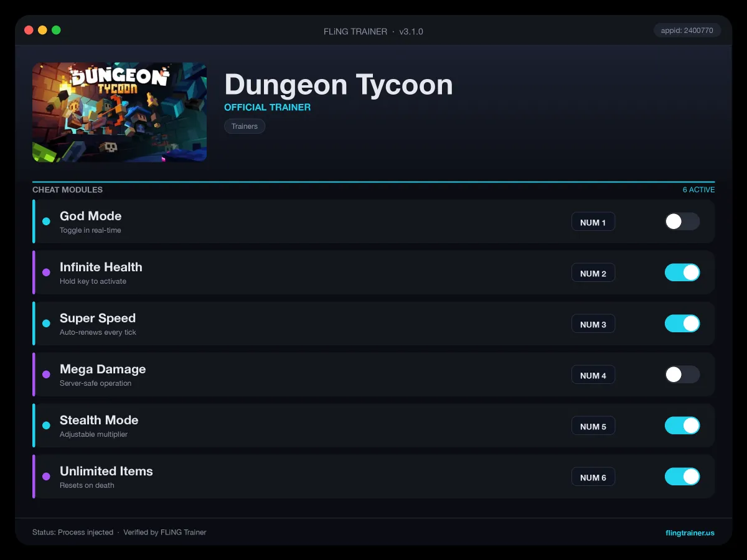
Task: Click the cyan dot beside Stealth Mode
Action: [46, 426]
